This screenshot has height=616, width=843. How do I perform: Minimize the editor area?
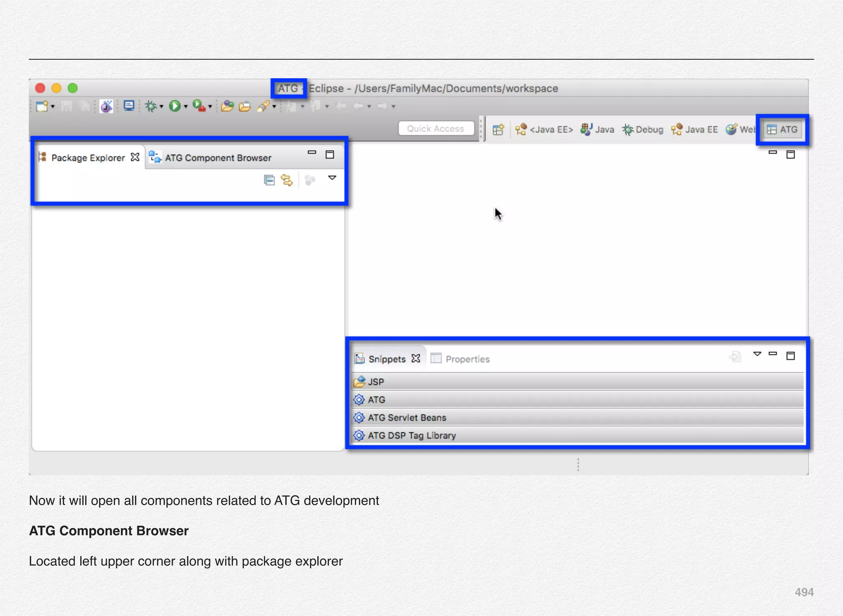(x=773, y=152)
